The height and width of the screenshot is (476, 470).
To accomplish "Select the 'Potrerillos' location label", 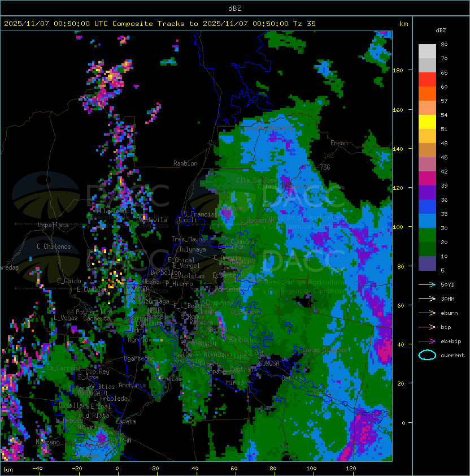I will pos(94,312).
